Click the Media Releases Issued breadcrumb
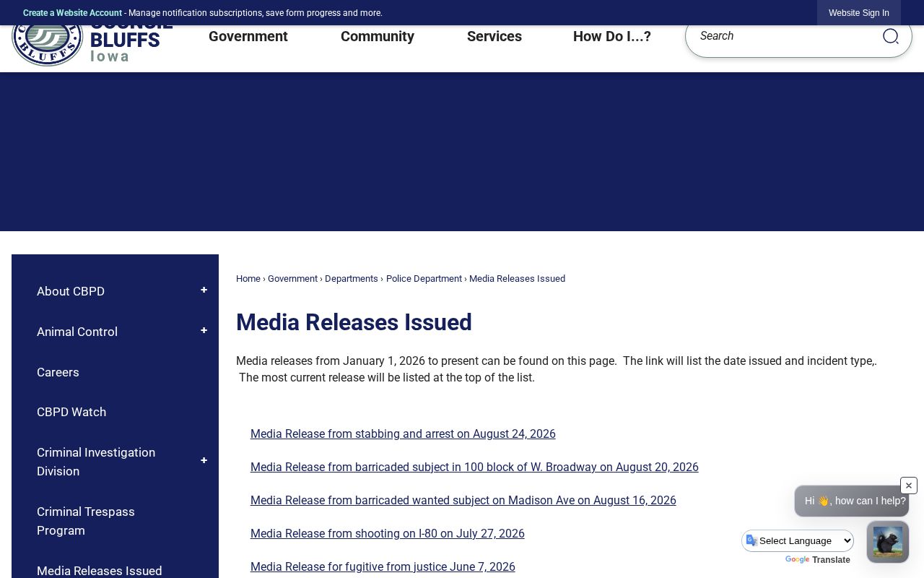 click(x=517, y=279)
